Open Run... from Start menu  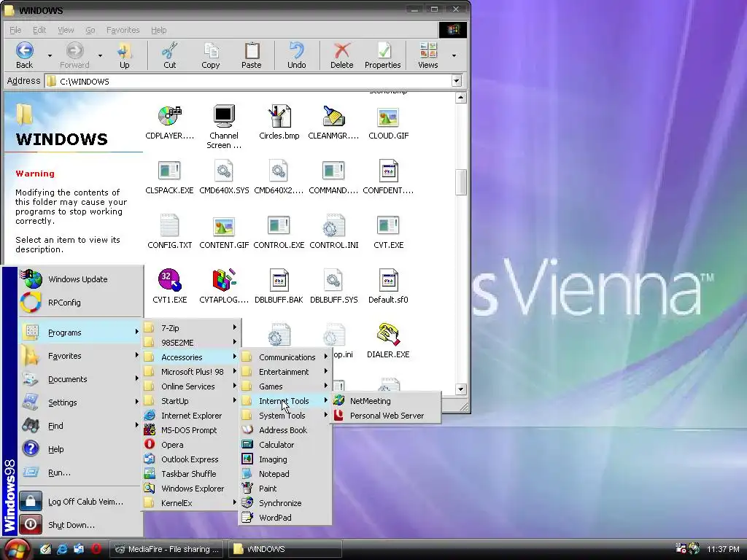80,472
